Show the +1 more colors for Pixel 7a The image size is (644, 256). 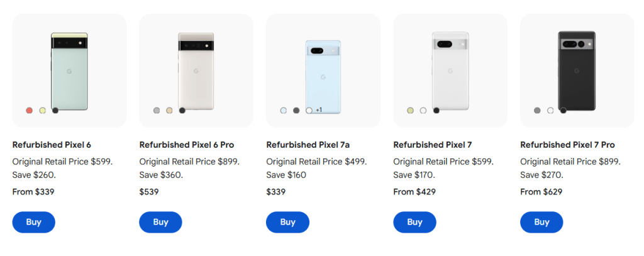pos(319,111)
